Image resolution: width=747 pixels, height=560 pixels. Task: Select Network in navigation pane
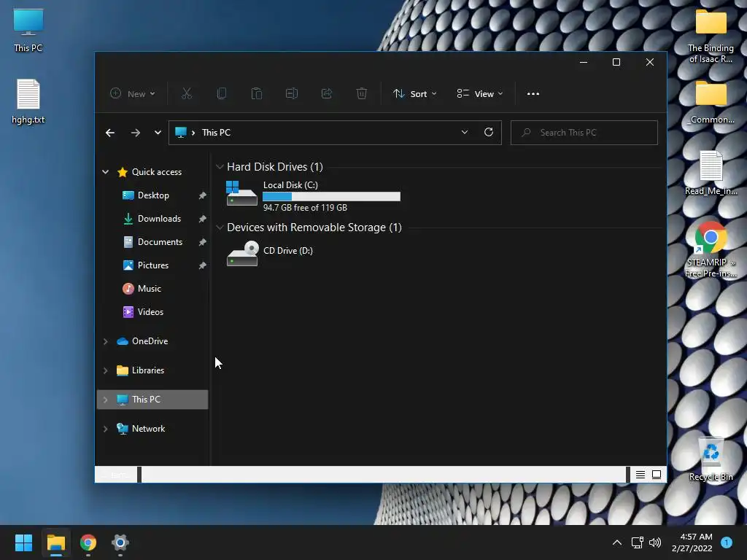tap(148, 429)
